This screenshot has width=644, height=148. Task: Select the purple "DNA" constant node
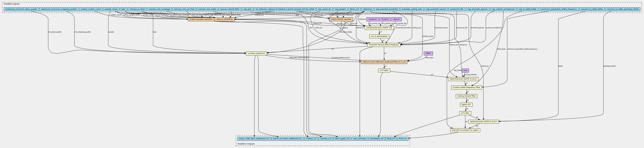click(x=428, y=53)
